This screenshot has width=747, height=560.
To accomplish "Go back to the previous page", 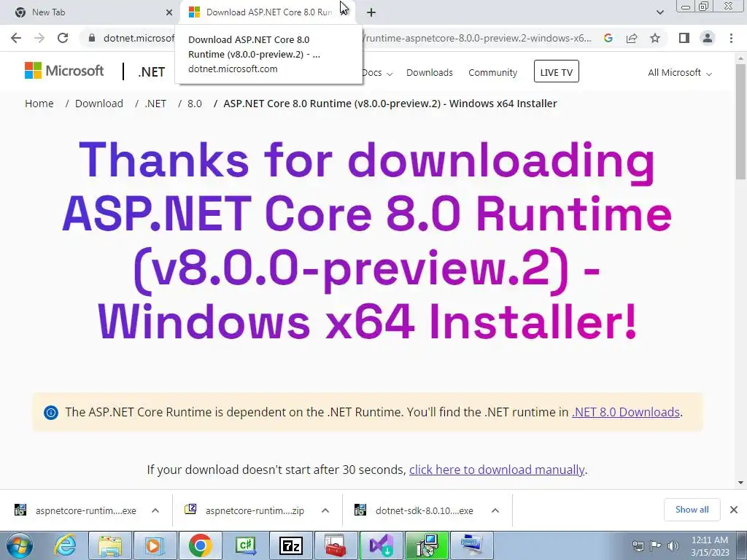I will coord(16,38).
